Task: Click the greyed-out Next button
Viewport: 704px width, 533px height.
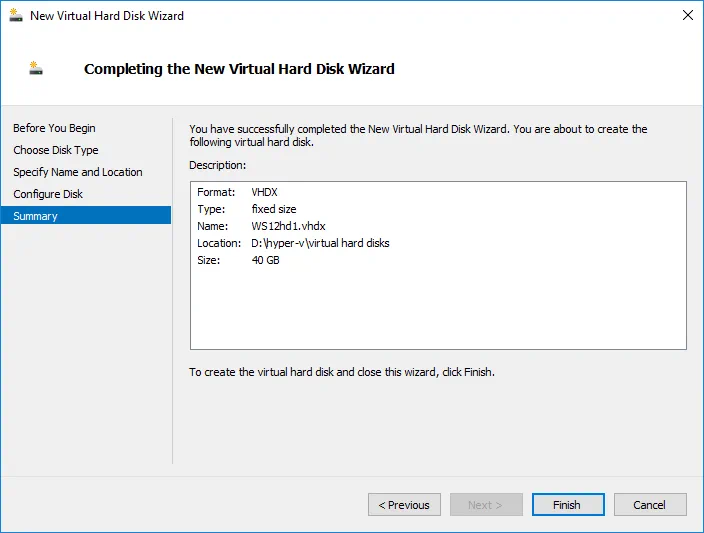Action: pyautogui.click(x=485, y=505)
